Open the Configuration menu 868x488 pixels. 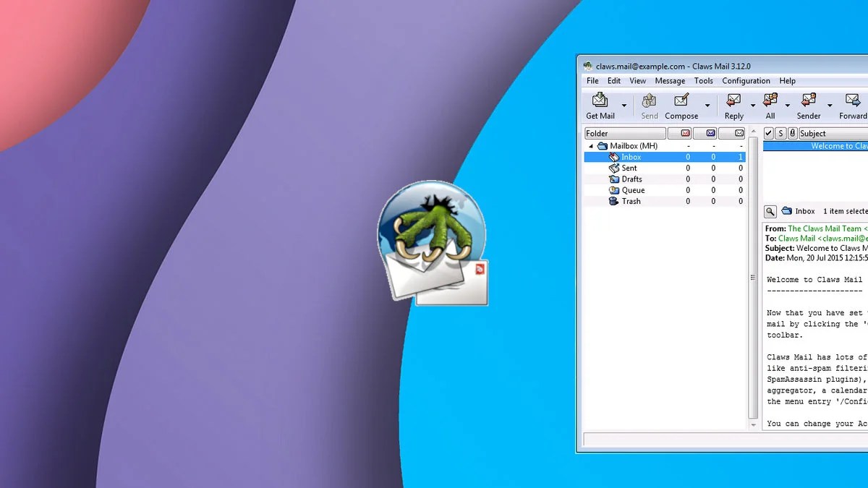746,81
